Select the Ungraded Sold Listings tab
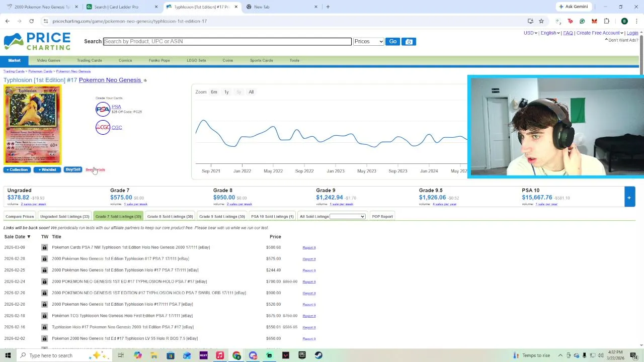This screenshot has width=644, height=362. 64,216
